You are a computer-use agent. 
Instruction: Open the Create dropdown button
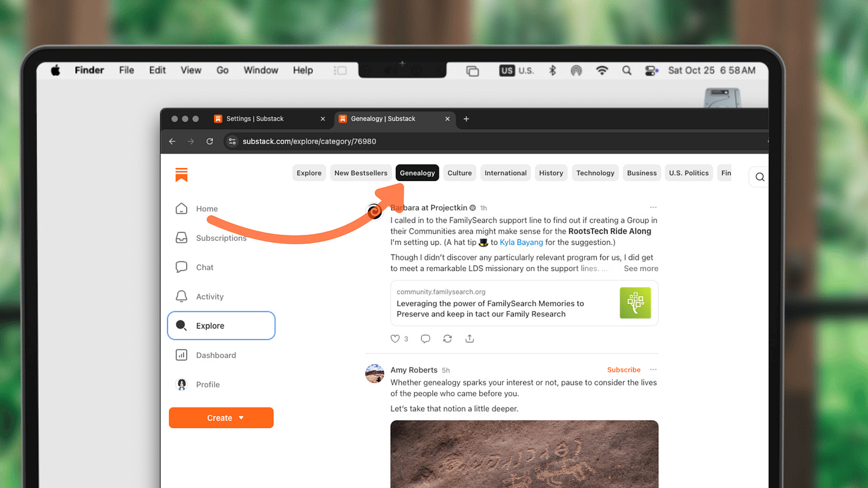(221, 418)
